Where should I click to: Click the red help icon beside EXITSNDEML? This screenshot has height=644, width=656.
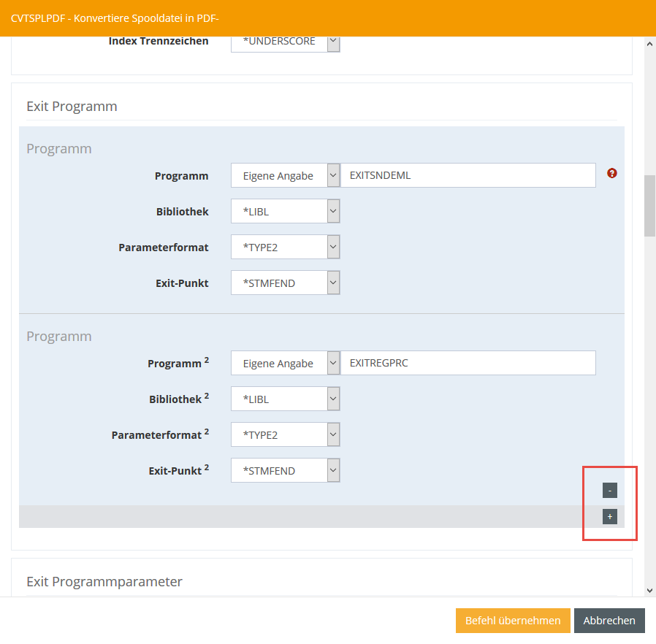(612, 174)
